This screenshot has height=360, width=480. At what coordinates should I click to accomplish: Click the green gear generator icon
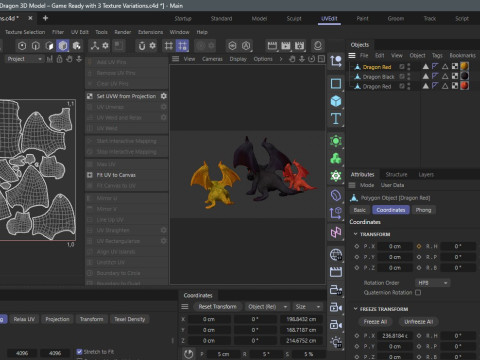coord(336,176)
